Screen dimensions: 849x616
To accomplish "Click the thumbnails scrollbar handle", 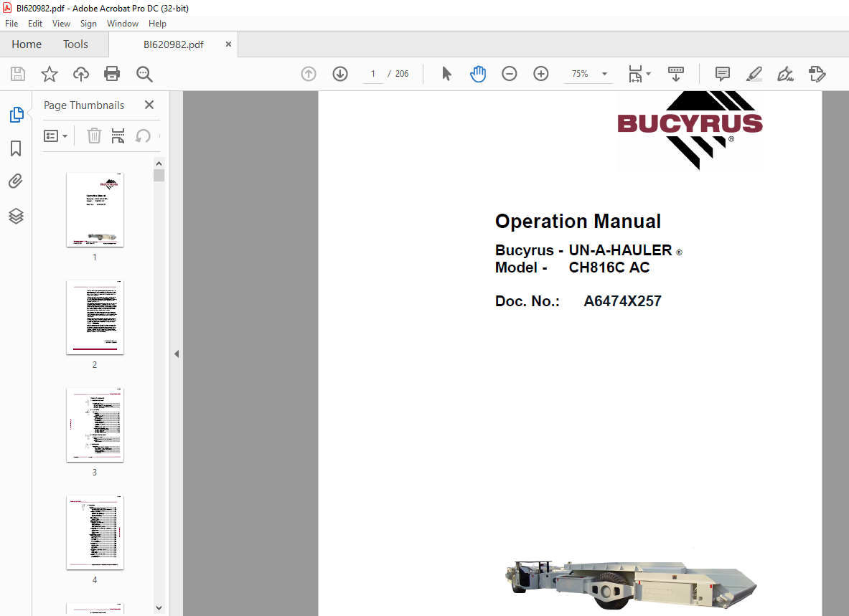I will (159, 175).
